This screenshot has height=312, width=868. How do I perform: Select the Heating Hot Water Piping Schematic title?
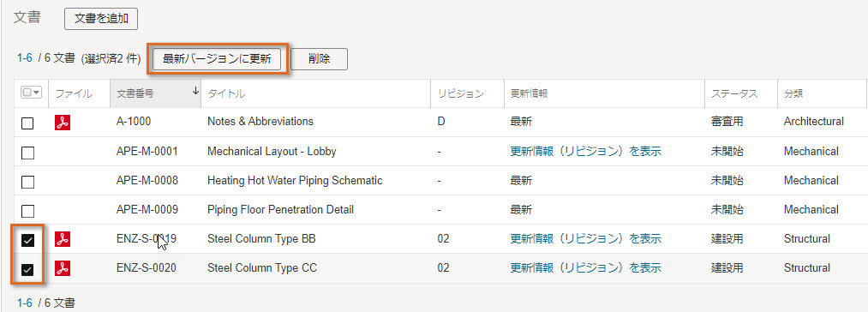tap(295, 181)
